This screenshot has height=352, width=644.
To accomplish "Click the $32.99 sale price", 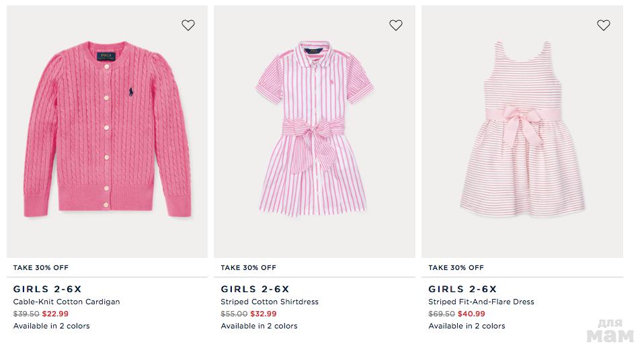I will pyautogui.click(x=263, y=314).
